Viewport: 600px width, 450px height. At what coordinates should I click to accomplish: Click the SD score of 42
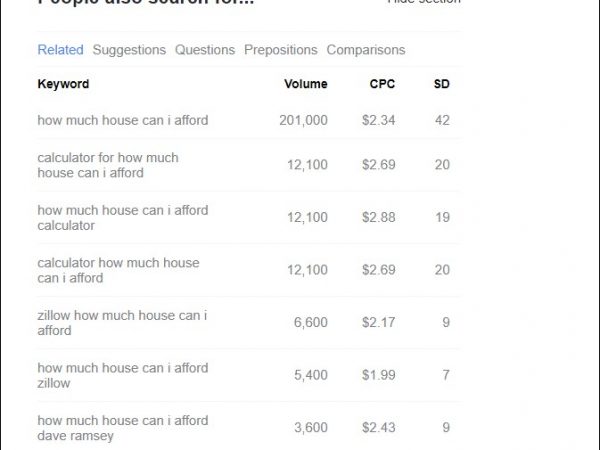click(442, 120)
